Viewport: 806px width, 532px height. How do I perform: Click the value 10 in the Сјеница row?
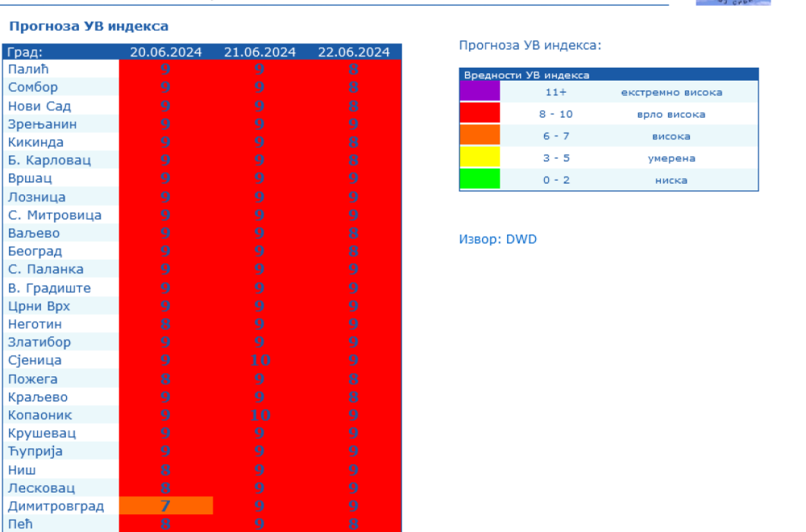(260, 360)
